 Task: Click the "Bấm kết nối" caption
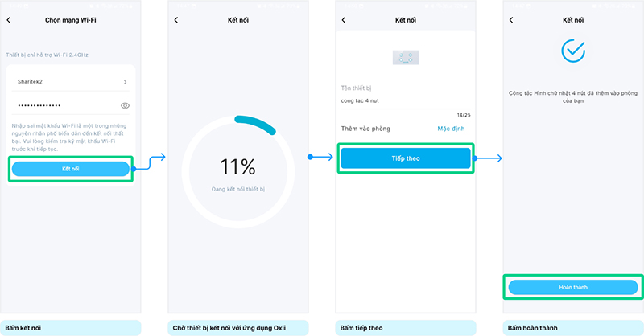(x=24, y=328)
